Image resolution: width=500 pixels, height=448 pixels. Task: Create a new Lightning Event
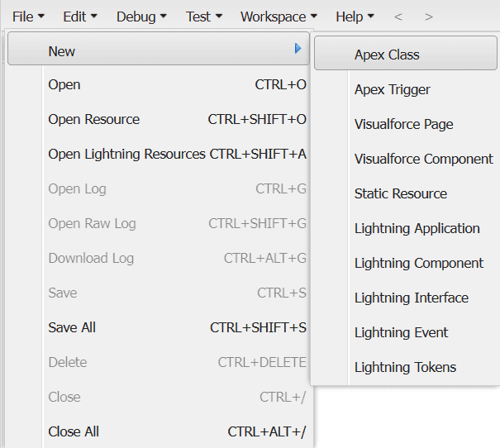point(406,333)
